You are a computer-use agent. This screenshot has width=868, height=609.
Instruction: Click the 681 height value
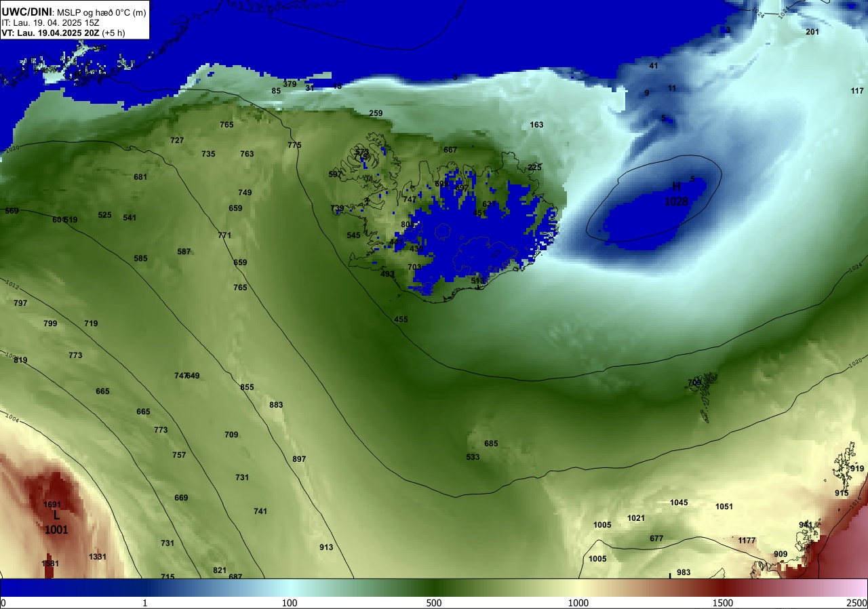tap(140, 177)
